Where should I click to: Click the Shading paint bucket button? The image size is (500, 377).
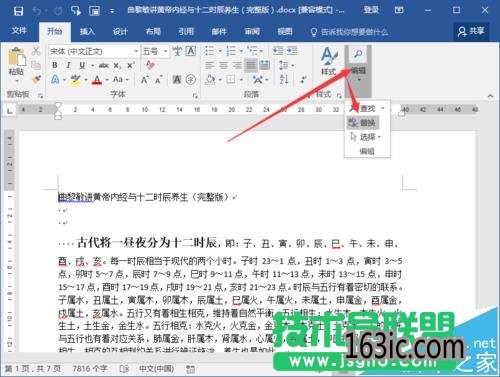[211, 80]
